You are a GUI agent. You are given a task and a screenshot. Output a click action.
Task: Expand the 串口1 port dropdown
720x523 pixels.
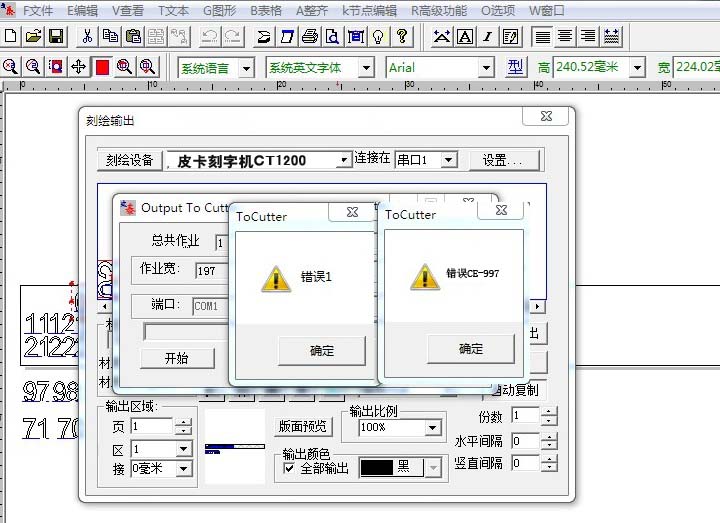(x=448, y=160)
